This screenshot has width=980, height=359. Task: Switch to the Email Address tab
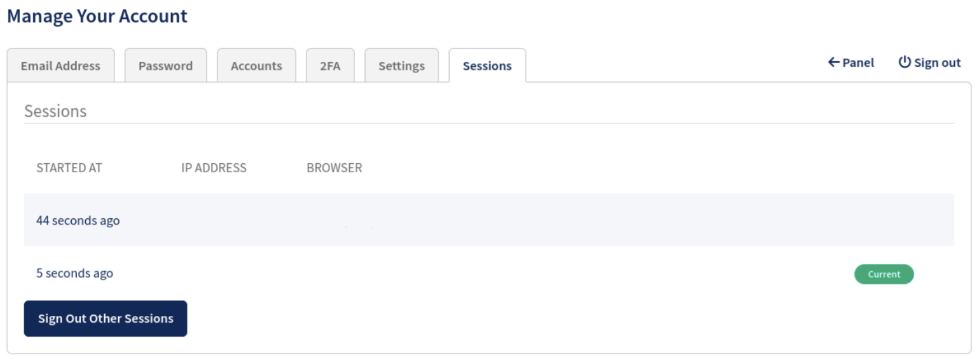point(60,66)
